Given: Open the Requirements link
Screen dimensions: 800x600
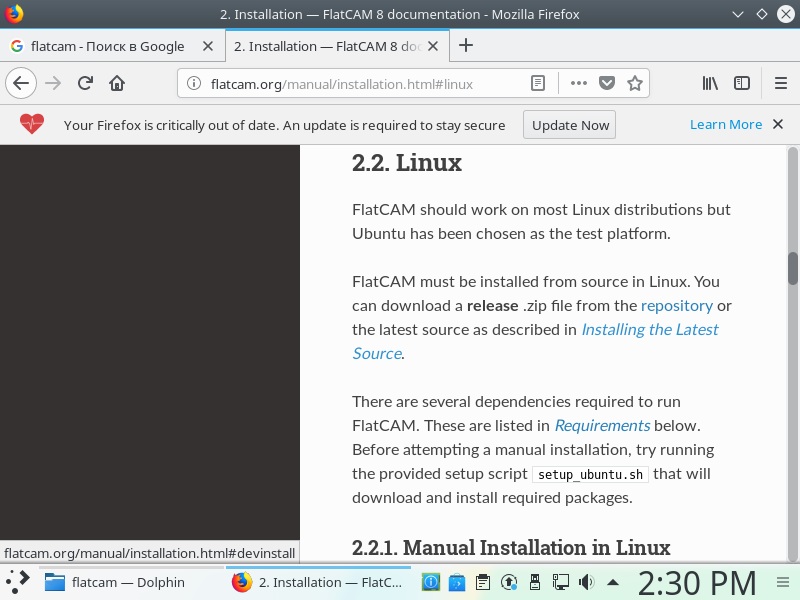Looking at the screenshot, I should pyautogui.click(x=602, y=426).
